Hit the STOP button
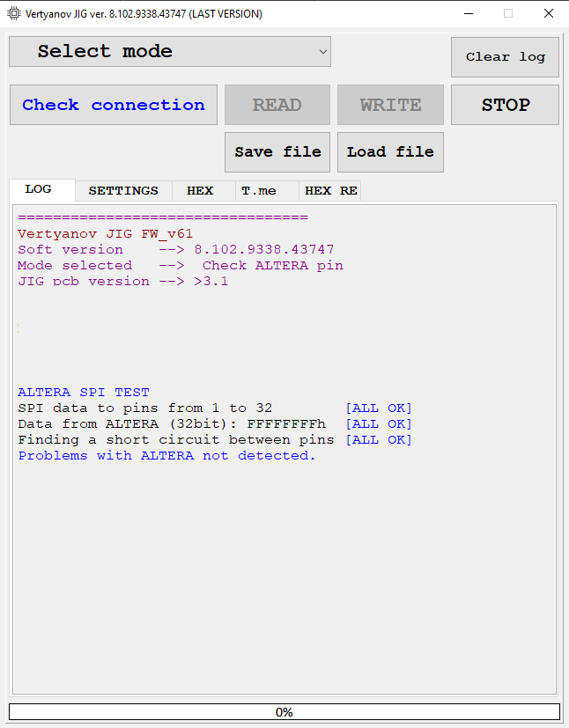Image resolution: width=569 pixels, height=728 pixels. pyautogui.click(x=505, y=105)
